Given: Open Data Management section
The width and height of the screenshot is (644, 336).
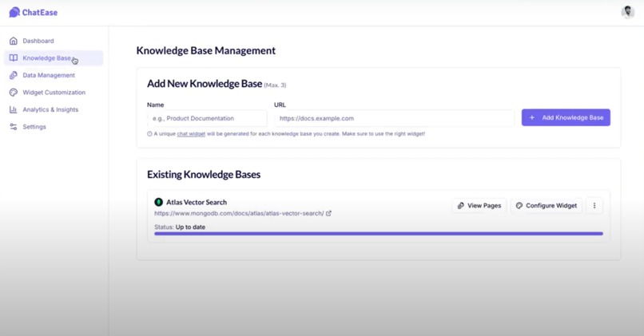Looking at the screenshot, I should [x=54, y=75].
